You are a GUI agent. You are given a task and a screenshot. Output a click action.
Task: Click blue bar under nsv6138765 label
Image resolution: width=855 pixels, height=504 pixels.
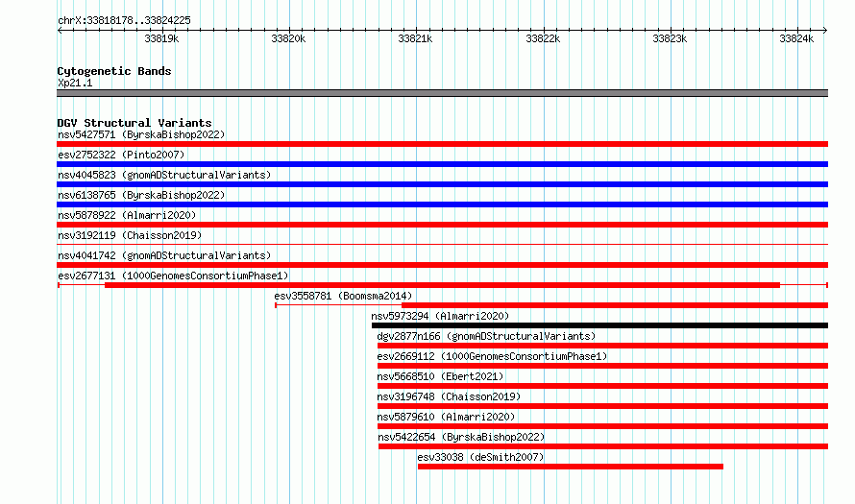[442, 204]
